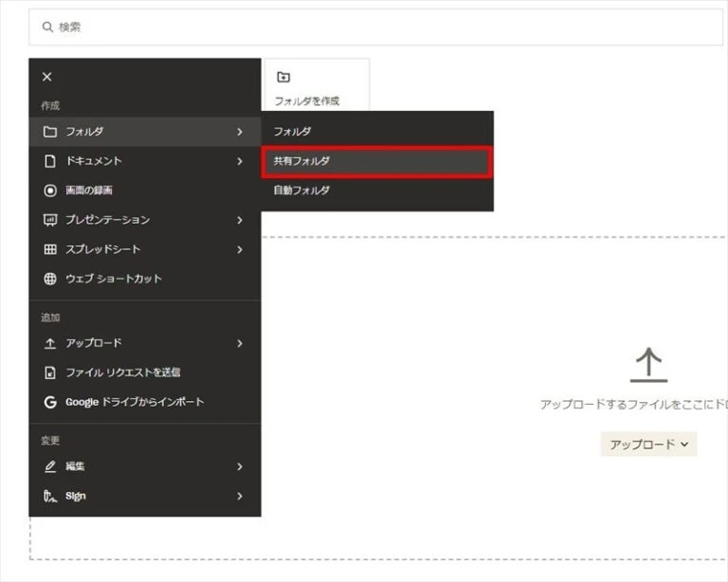
Task: Click the アップロードするファイルをここに text
Action: [x=634, y=404]
